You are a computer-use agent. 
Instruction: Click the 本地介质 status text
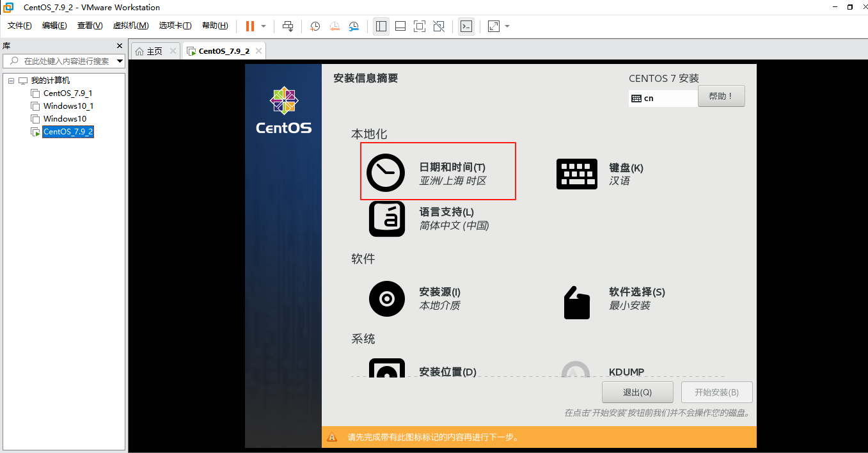(439, 306)
